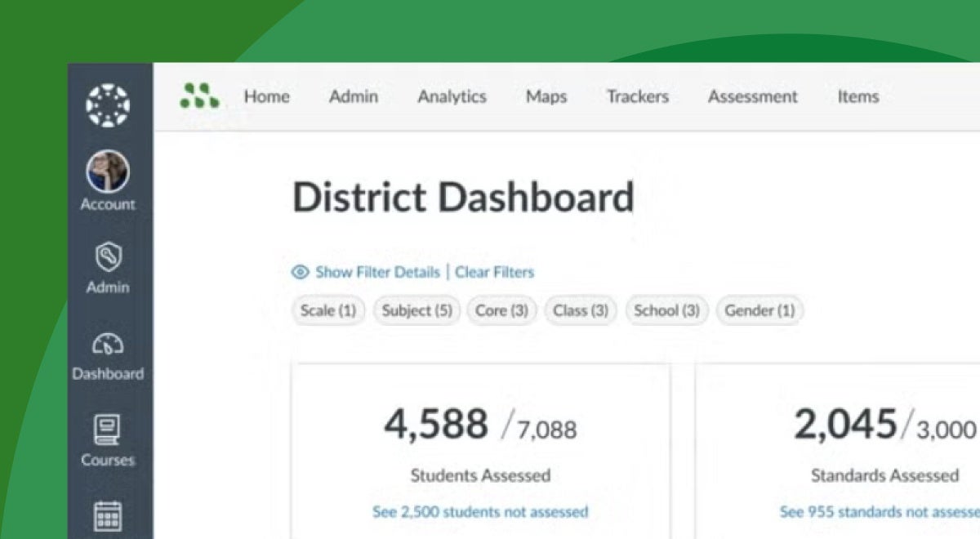This screenshot has width=980, height=539.
Task: Open the Scale (1) filter chip
Action: (328, 310)
